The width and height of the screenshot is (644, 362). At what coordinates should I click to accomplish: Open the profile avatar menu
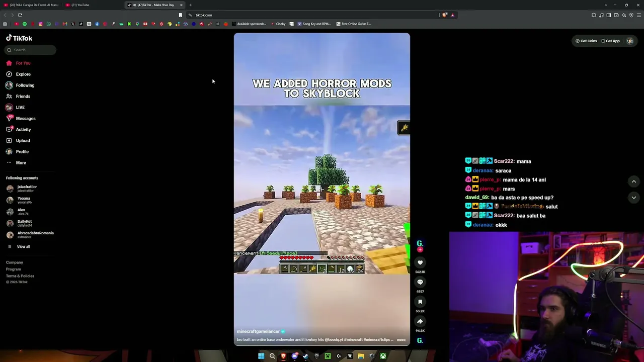click(630, 41)
